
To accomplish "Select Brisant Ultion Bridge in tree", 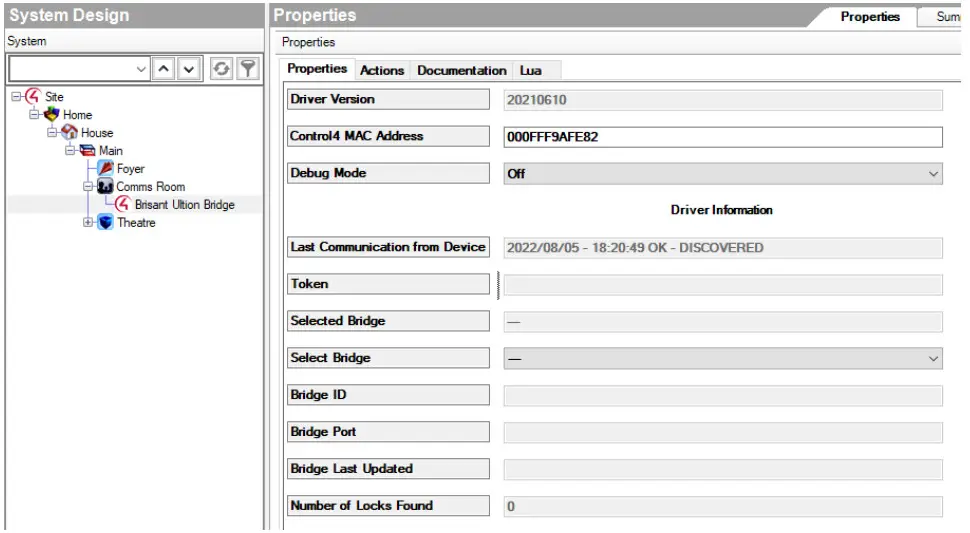I will point(184,205).
